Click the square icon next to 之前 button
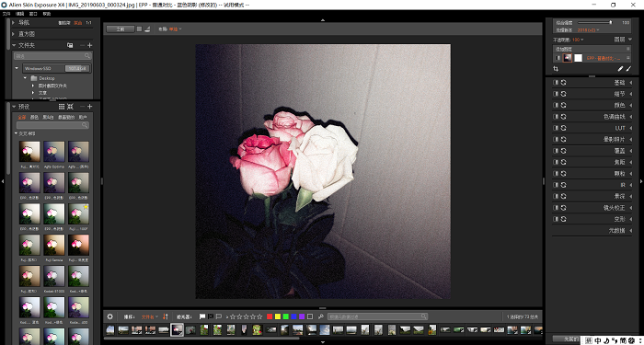Image resolution: width=644 pixels, height=345 pixels. point(139,29)
